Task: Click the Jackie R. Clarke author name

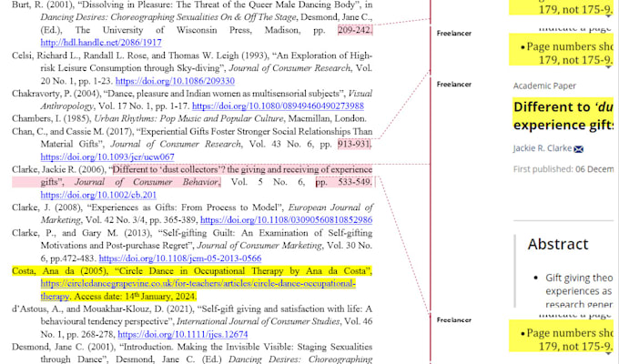Action: [542, 148]
